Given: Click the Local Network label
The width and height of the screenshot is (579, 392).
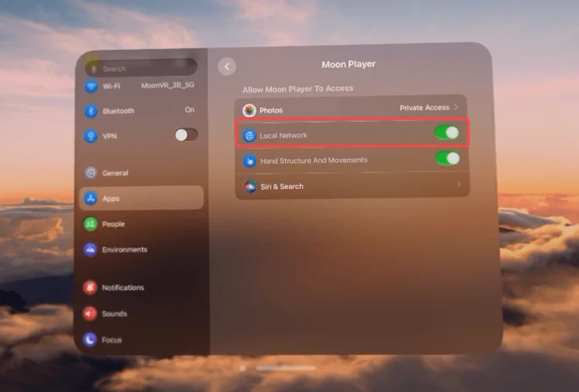Looking at the screenshot, I should click(283, 136).
